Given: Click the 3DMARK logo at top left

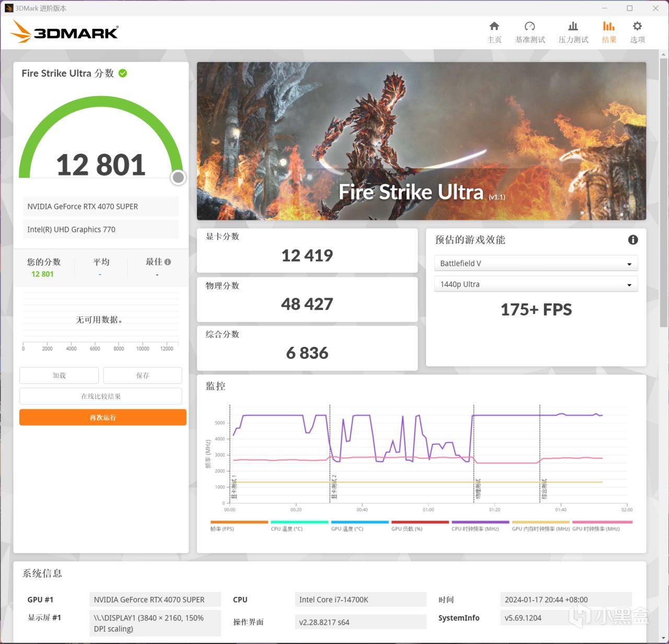Looking at the screenshot, I should [64, 31].
